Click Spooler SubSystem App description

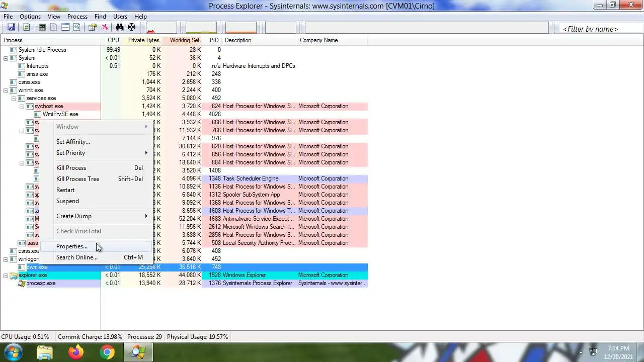click(252, 195)
